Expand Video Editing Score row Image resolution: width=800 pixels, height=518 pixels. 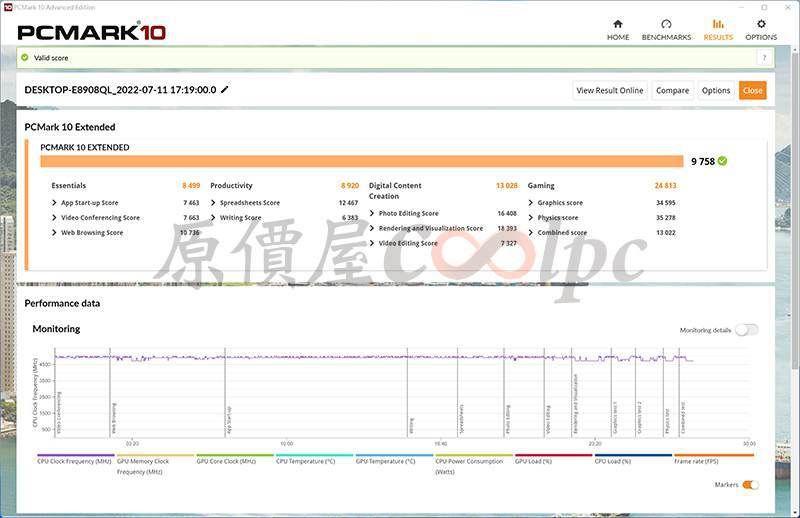coord(371,243)
